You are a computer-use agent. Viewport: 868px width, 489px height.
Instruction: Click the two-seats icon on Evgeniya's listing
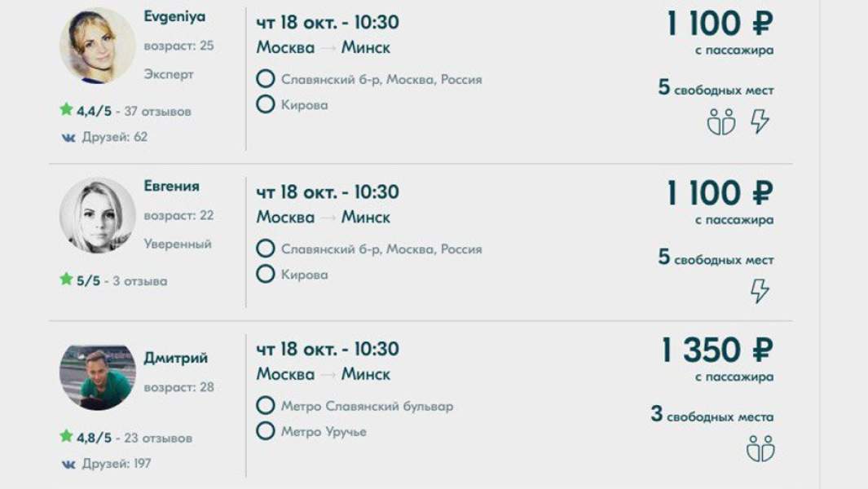point(720,121)
